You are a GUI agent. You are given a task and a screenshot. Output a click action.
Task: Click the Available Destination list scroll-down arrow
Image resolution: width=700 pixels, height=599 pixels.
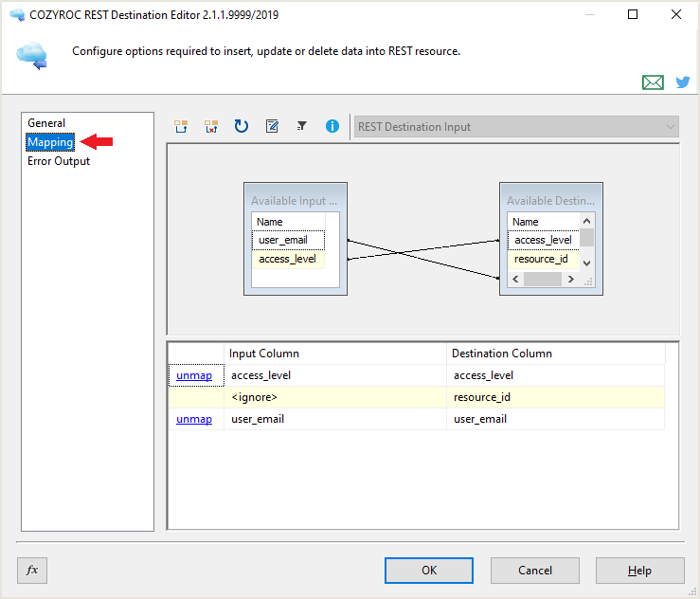pos(587,263)
